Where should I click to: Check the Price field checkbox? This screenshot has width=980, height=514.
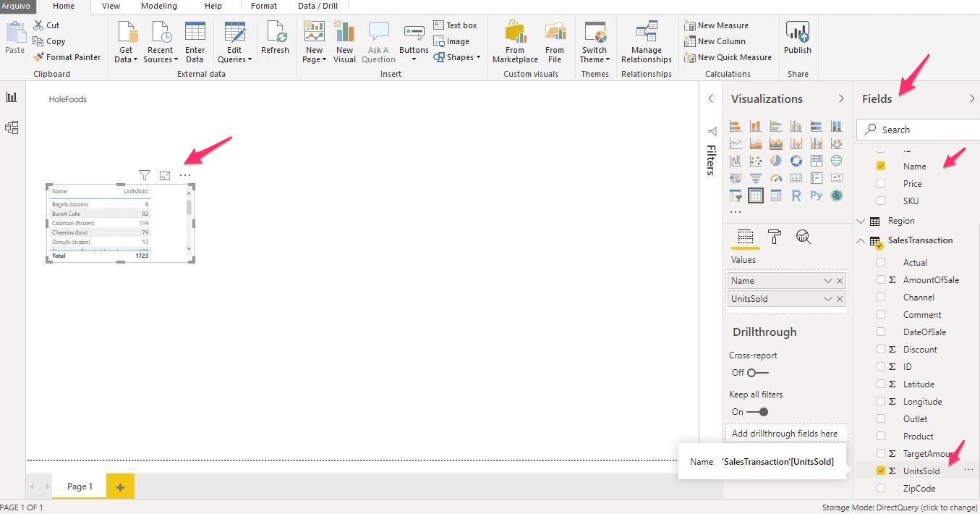[x=881, y=184]
